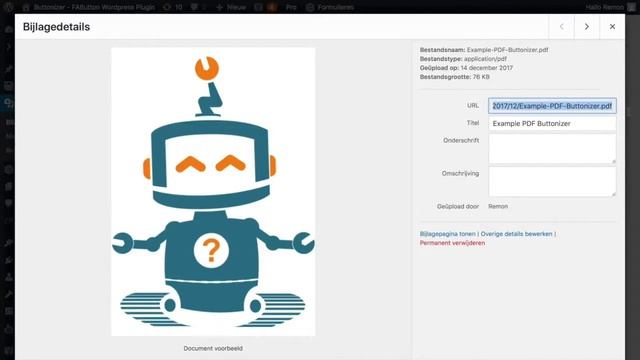
Task: Click the Permanent verwijderen link
Action: click(x=452, y=243)
